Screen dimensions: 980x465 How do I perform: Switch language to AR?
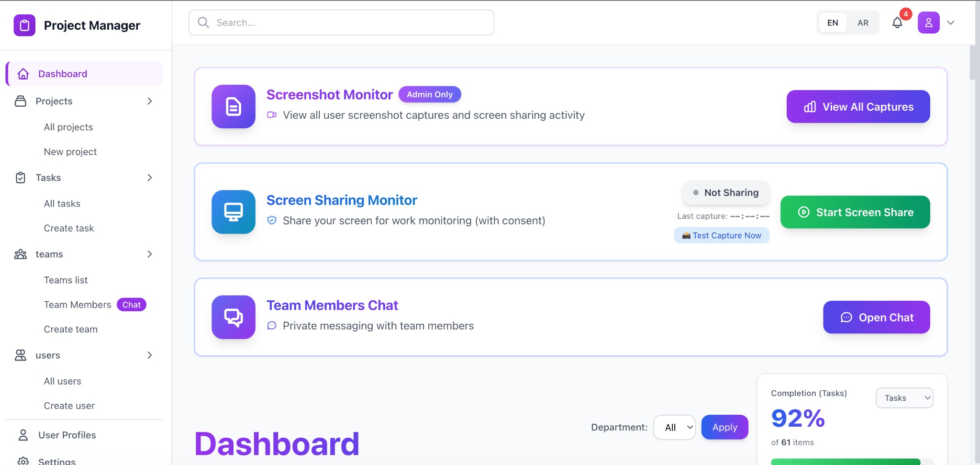(x=863, y=23)
